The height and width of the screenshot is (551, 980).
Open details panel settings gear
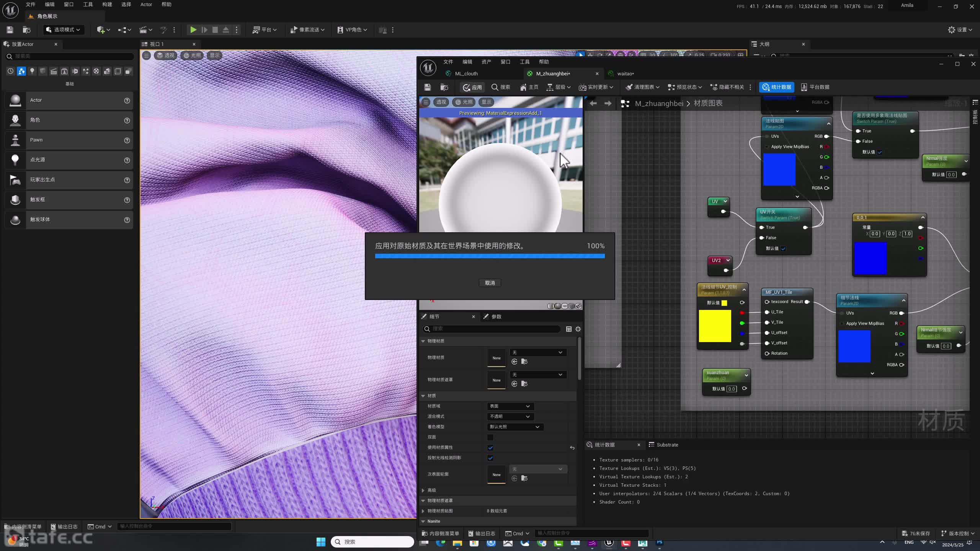[578, 329]
